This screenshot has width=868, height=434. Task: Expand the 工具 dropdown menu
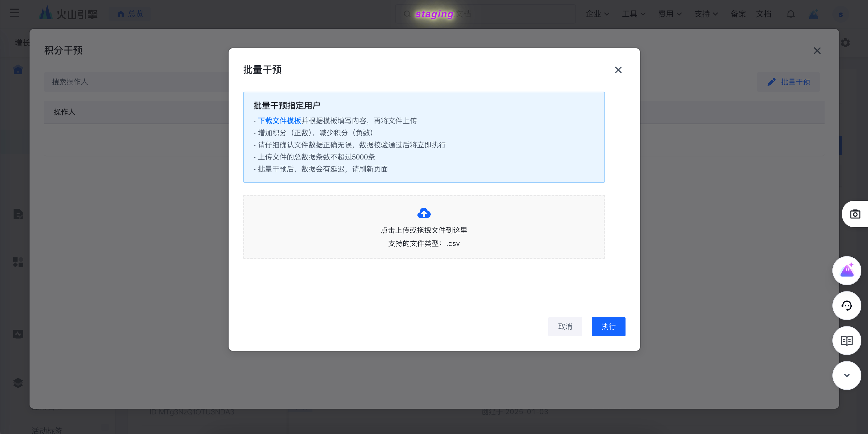[x=633, y=14]
